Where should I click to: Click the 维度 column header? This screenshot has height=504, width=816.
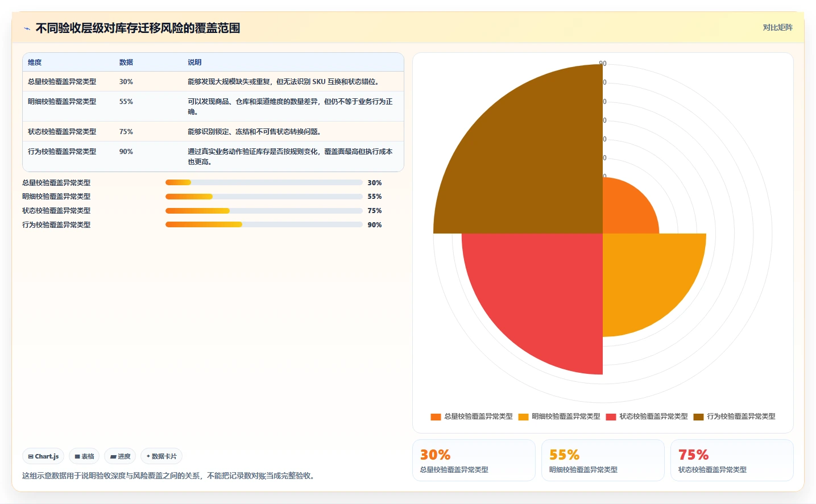pos(35,63)
